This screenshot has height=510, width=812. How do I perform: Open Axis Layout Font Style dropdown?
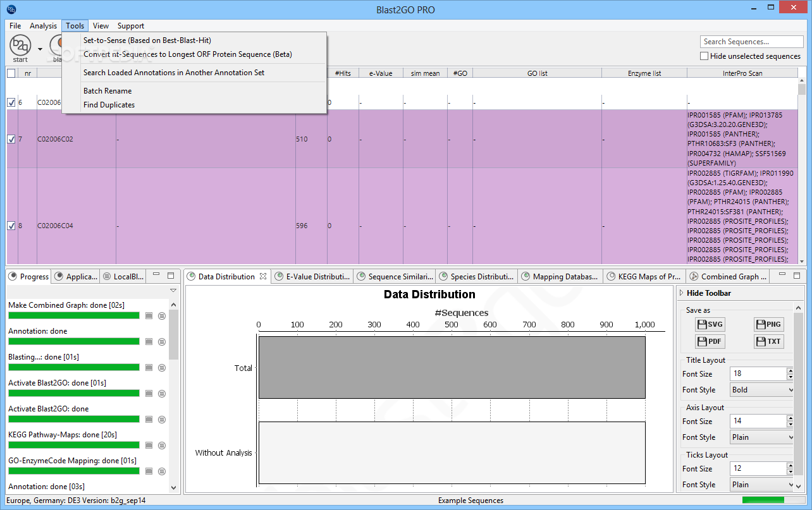762,437
